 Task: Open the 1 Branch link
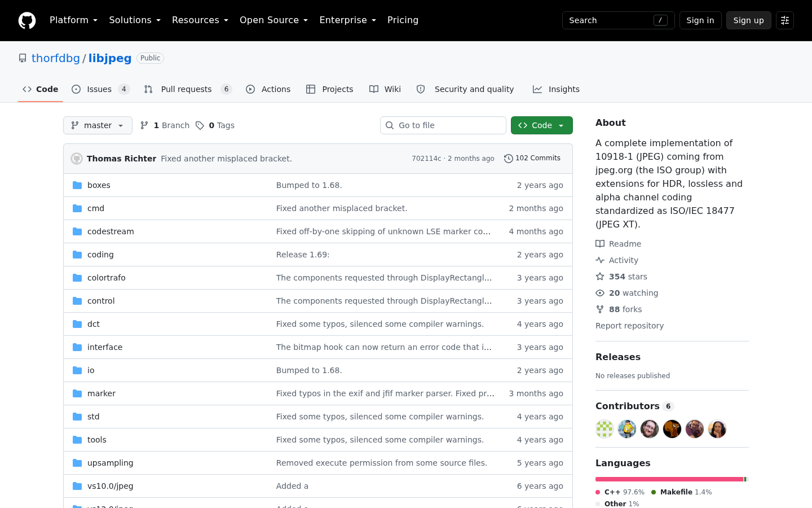pyautogui.click(x=165, y=125)
